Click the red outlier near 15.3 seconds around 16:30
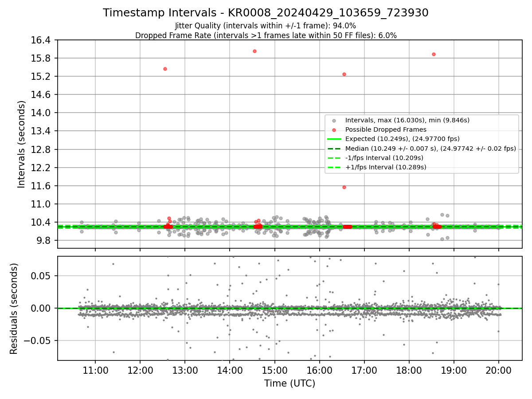 click(344, 74)
